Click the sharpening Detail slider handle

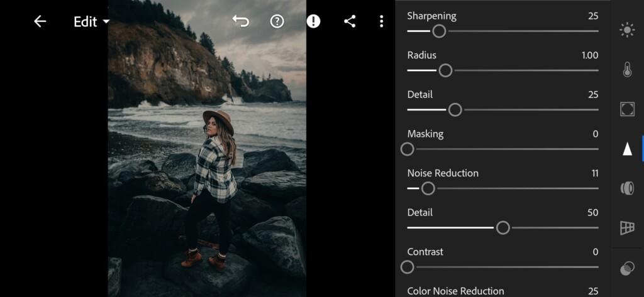pos(455,110)
